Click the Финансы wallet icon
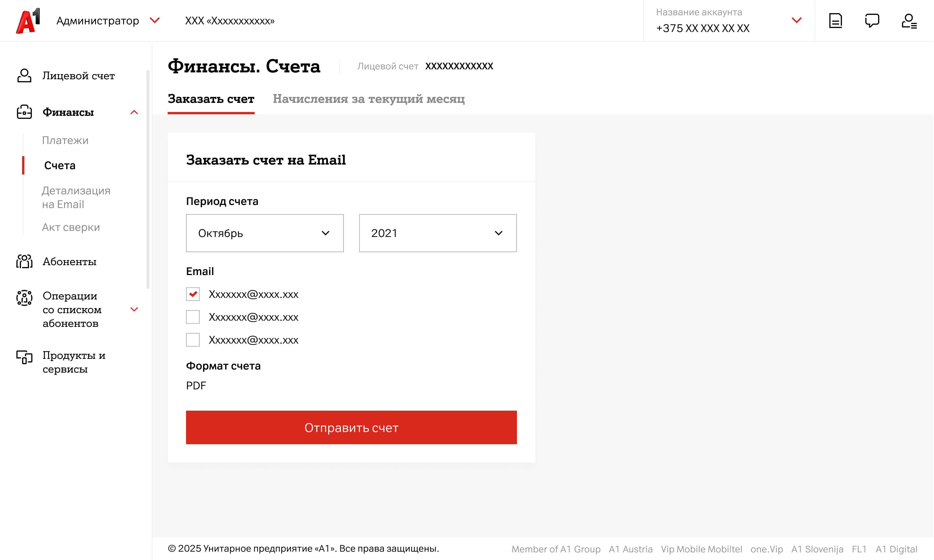The width and height of the screenshot is (934, 560). click(x=24, y=112)
